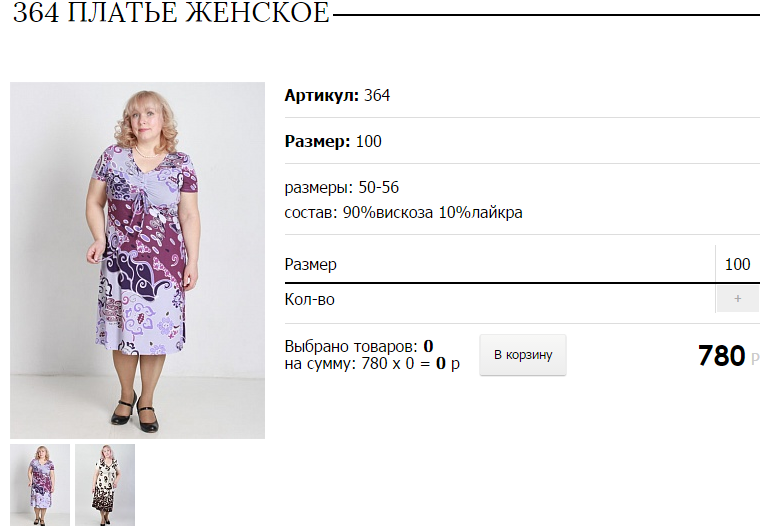This screenshot has height=526, width=775.
Task: Click the ruble currency symbol beside the price
Action: [x=755, y=359]
